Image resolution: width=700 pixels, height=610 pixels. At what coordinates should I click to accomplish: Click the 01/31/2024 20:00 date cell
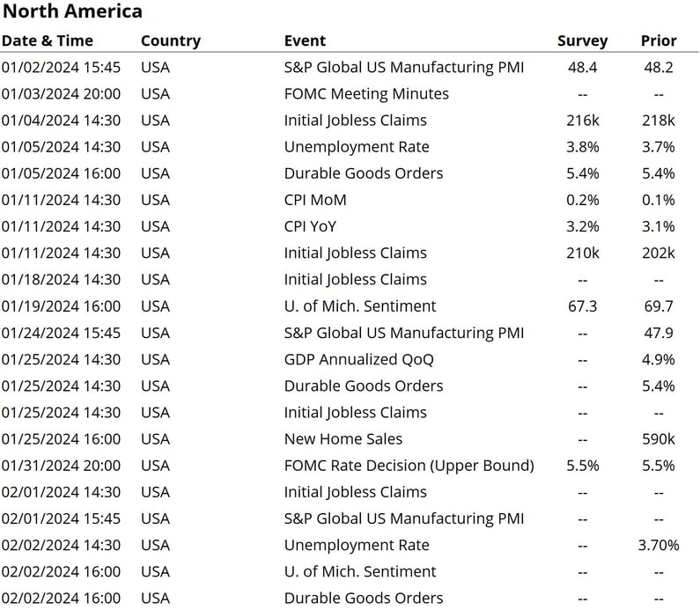[61, 466]
